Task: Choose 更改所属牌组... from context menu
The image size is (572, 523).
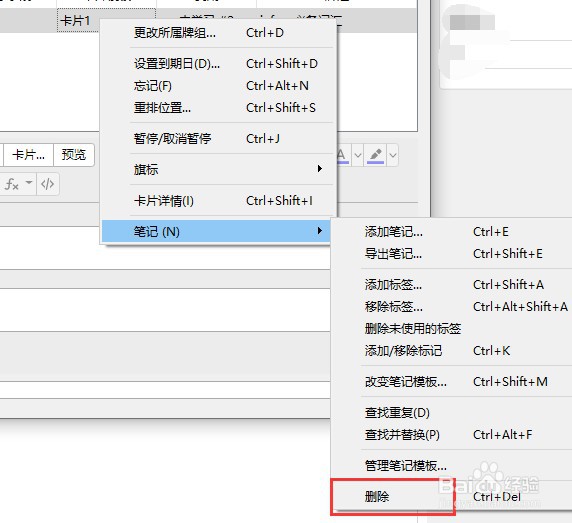Action: (x=218, y=33)
